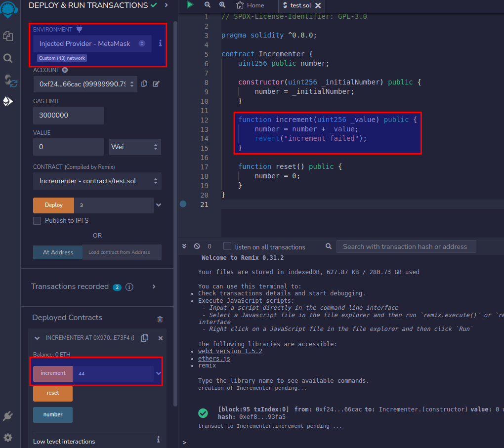Copy the account address
The image size is (504, 448).
pyautogui.click(x=144, y=84)
